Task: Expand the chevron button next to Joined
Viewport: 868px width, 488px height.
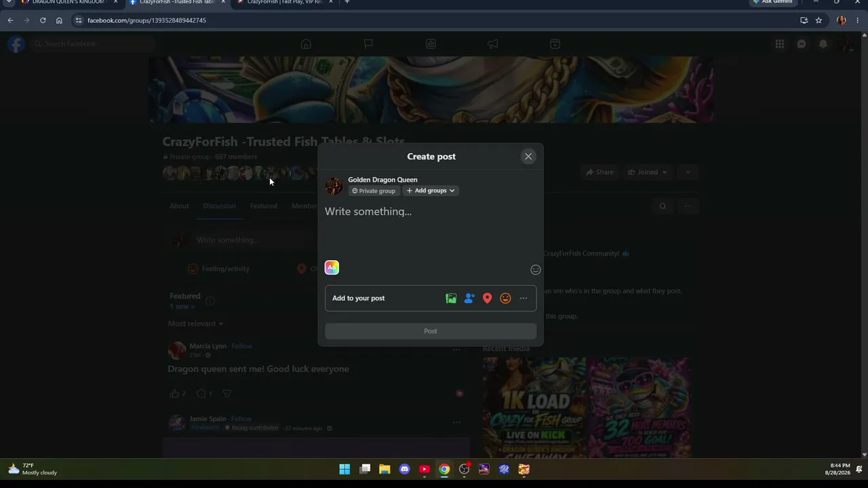Action: point(688,172)
